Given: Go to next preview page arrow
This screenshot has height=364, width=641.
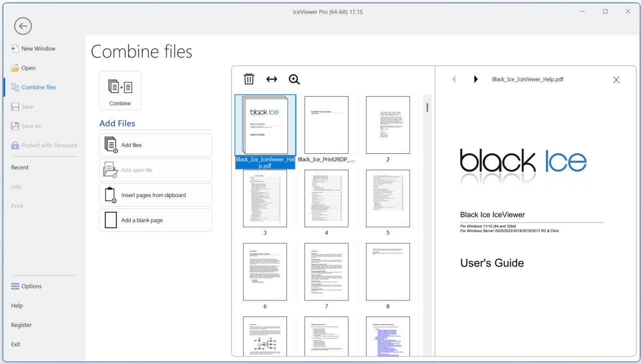Looking at the screenshot, I should (x=476, y=79).
